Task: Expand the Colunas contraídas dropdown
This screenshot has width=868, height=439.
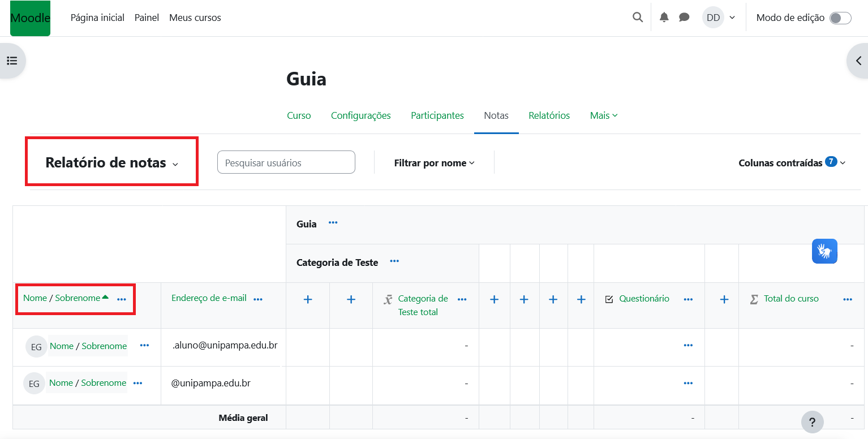Action: tap(792, 163)
